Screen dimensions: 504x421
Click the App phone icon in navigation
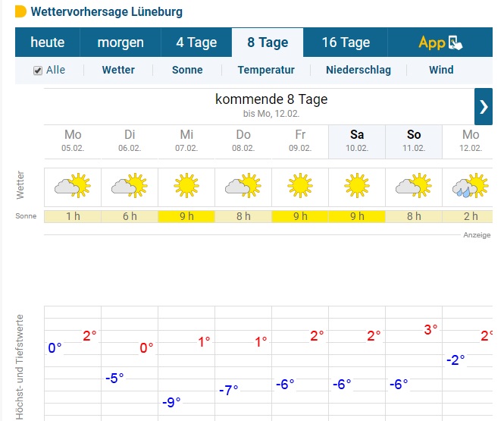pos(455,42)
